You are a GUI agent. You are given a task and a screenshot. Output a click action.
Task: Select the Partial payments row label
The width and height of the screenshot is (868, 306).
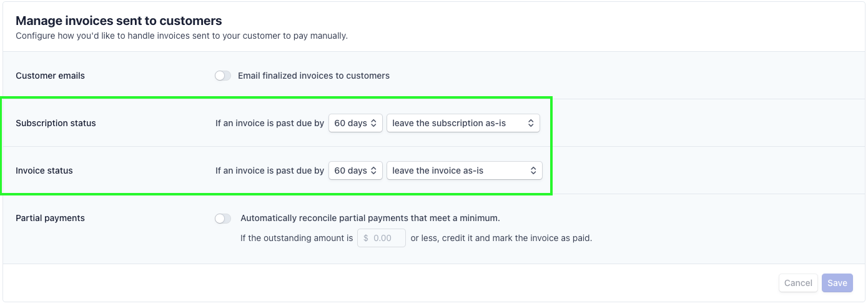click(50, 218)
